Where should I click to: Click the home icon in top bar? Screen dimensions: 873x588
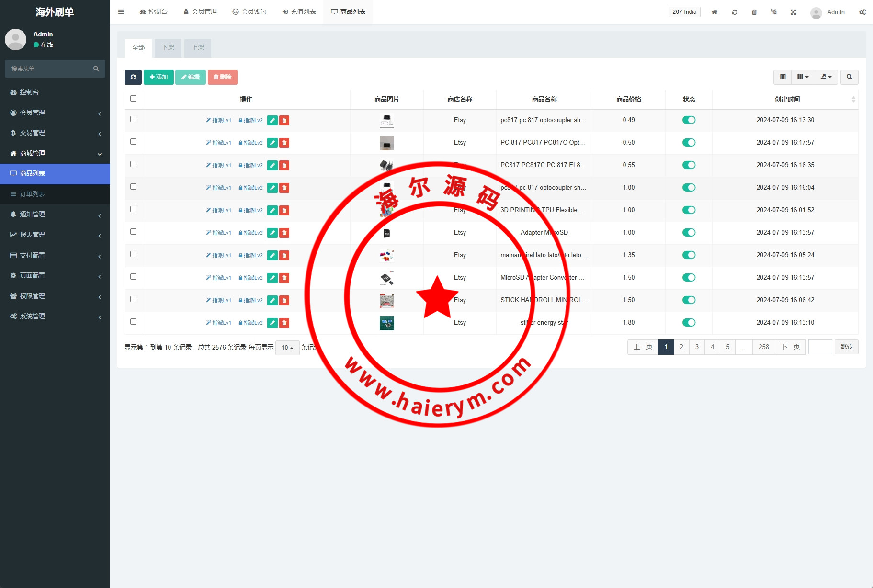pos(714,12)
